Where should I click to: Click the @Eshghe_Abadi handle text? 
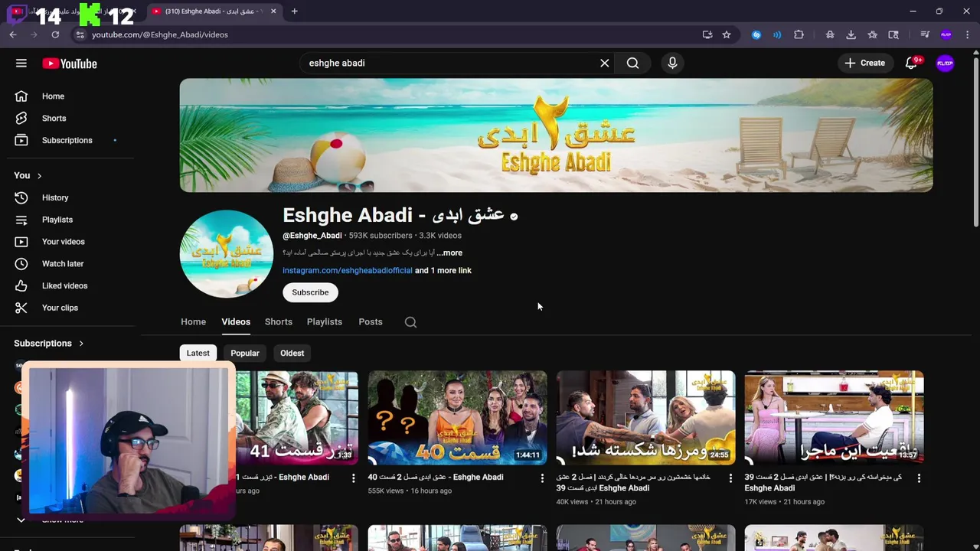click(x=312, y=236)
